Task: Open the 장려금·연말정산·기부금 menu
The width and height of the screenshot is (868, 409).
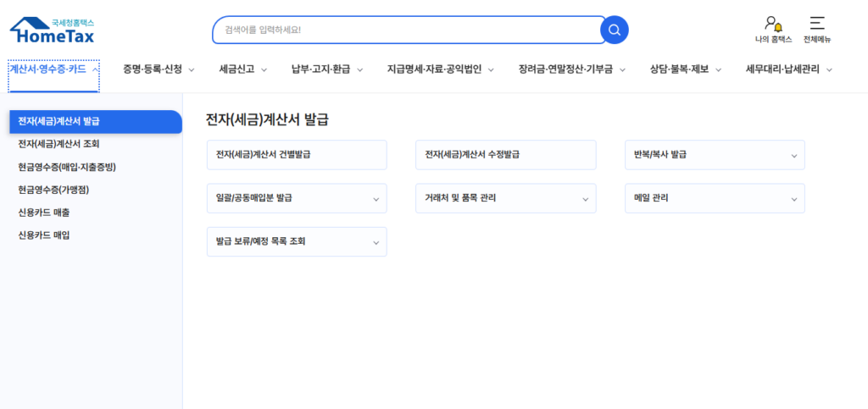Action: pos(572,69)
